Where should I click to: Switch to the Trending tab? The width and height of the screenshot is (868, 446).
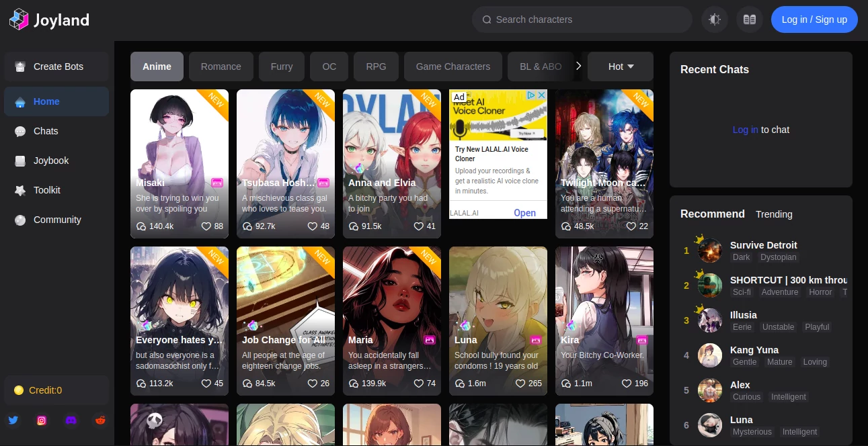(774, 214)
